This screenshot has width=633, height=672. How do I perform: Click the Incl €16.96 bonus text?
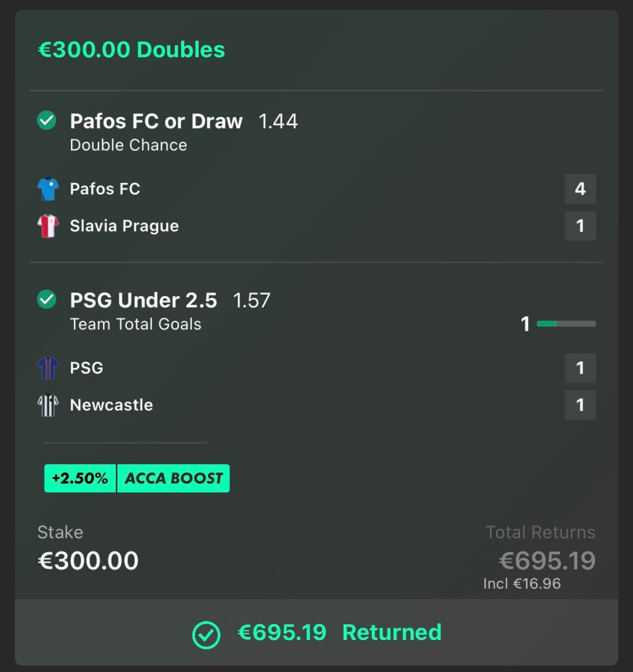click(521, 583)
